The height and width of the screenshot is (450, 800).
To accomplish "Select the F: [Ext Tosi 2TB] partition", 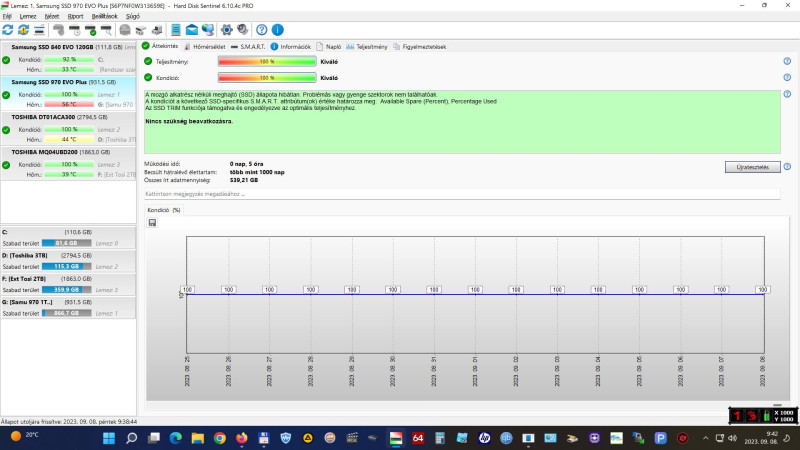I will (x=68, y=284).
